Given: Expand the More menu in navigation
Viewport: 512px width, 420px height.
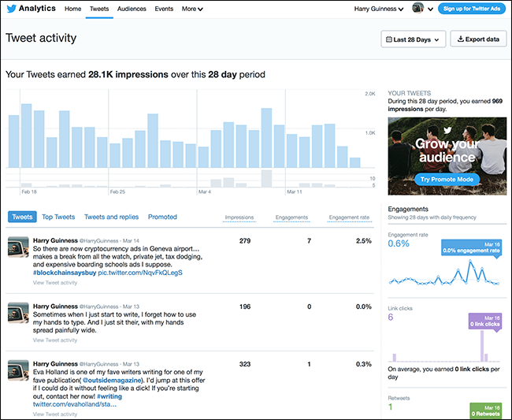Looking at the screenshot, I should (192, 9).
